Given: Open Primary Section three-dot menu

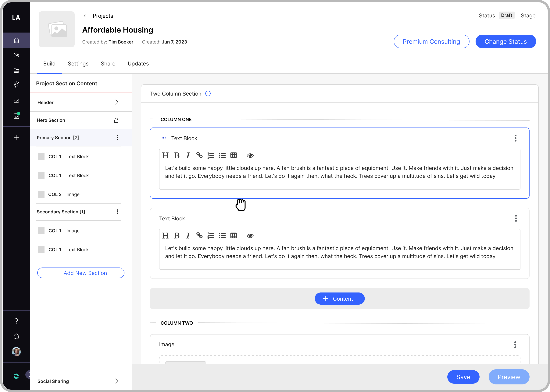Looking at the screenshot, I should coord(117,138).
